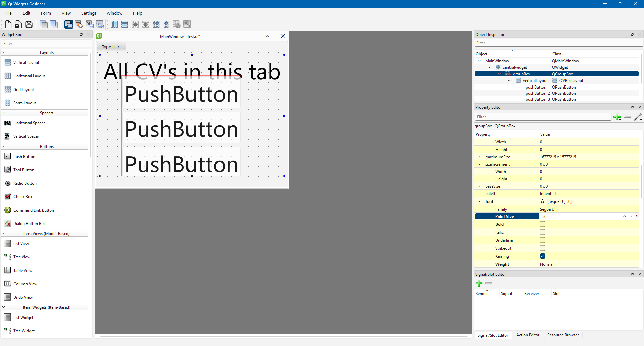Enable the Bold font checkbox
The image size is (644, 346).
click(x=543, y=224)
